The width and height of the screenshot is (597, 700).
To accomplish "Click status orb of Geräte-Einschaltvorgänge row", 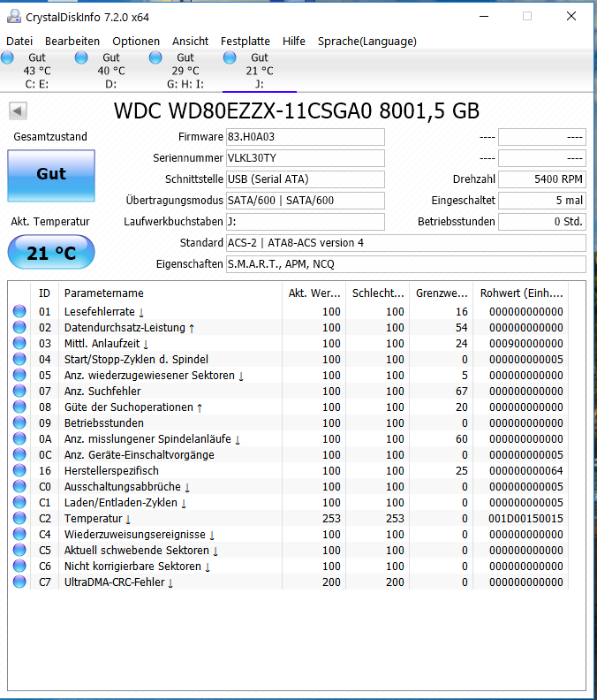I will pyautogui.click(x=19, y=454).
